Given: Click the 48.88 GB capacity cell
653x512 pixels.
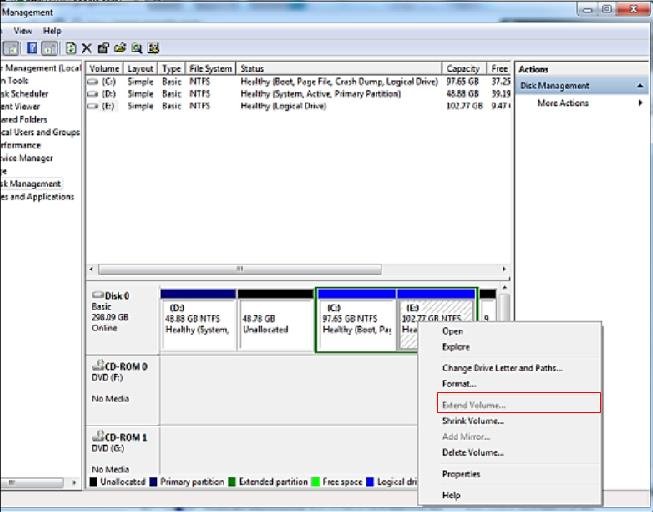Looking at the screenshot, I should 462,94.
